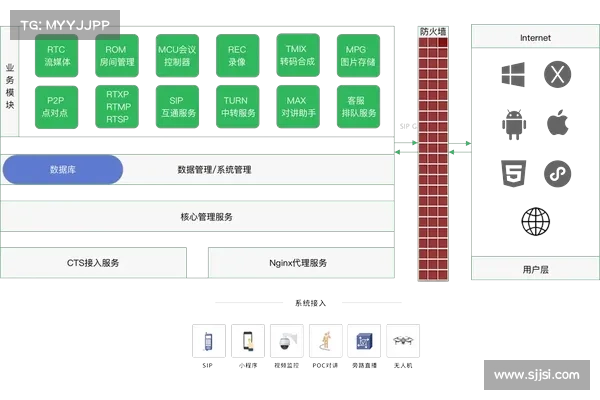The width and height of the screenshot is (600, 400).
Task: Click the MPG 图片存储 module box
Action: click(x=359, y=56)
